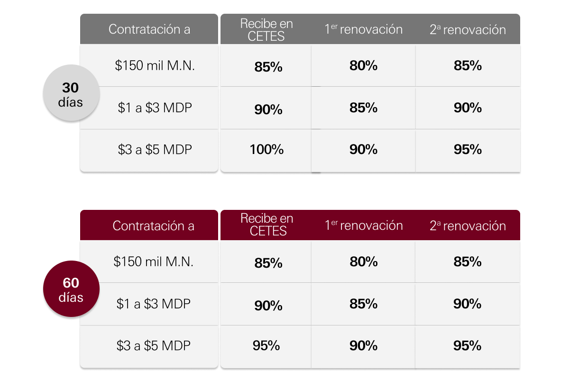Click the maroon 60 días circle badge
The image size is (588, 379).
click(71, 289)
